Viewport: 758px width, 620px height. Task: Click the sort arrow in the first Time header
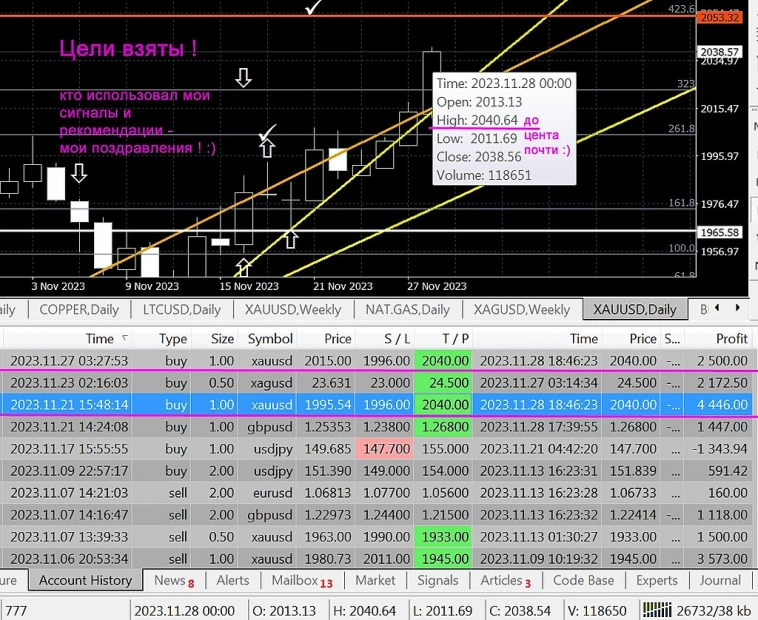125,339
